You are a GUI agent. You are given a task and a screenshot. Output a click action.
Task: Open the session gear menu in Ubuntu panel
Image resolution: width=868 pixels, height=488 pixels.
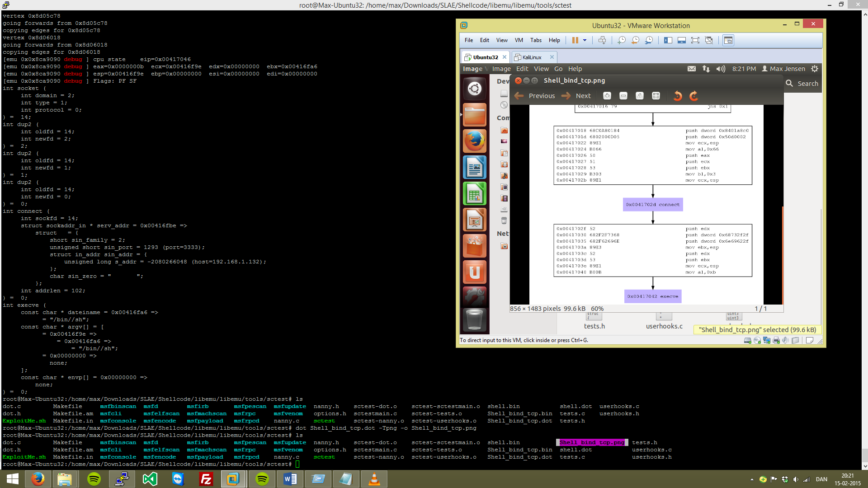(x=815, y=69)
